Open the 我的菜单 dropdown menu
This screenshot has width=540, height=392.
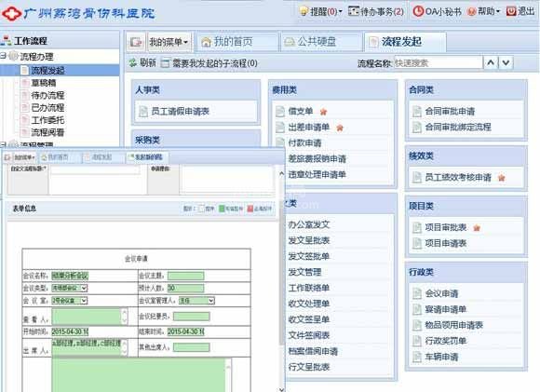169,42
